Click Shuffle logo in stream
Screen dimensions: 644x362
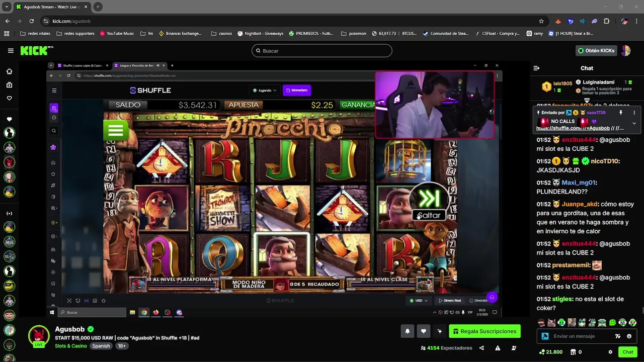pos(150,90)
